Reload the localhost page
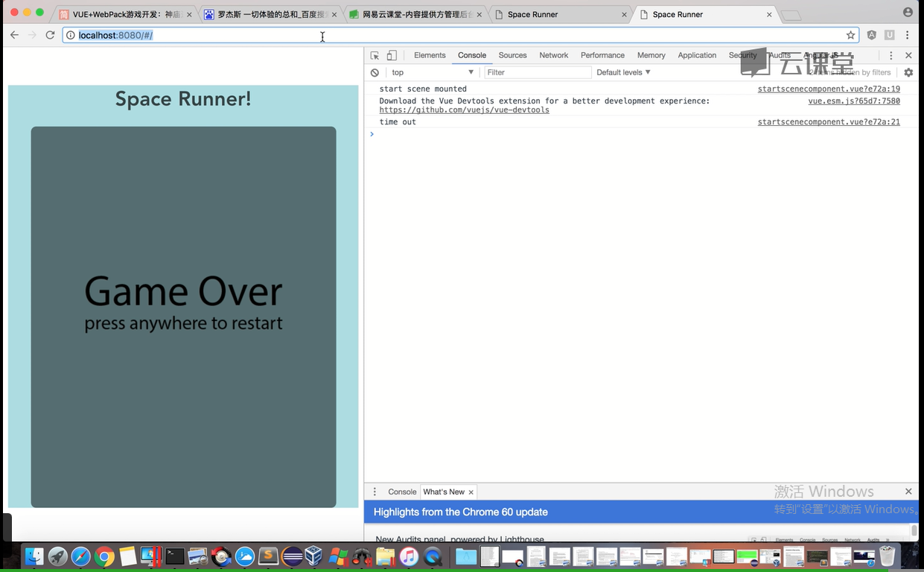The width and height of the screenshot is (924, 572). pos(50,35)
